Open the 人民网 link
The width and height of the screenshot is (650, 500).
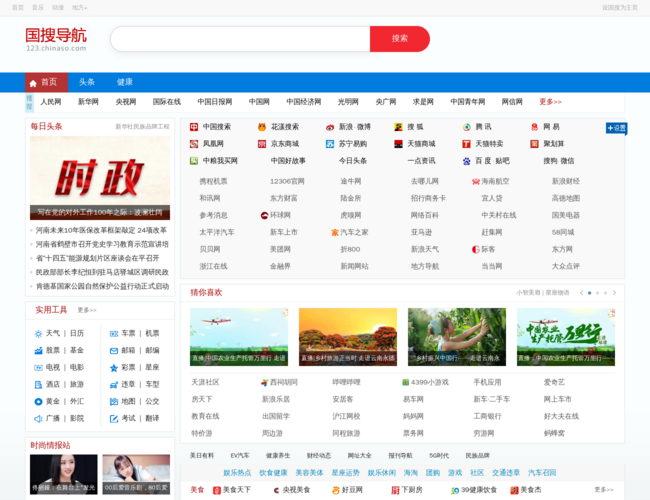tap(51, 102)
